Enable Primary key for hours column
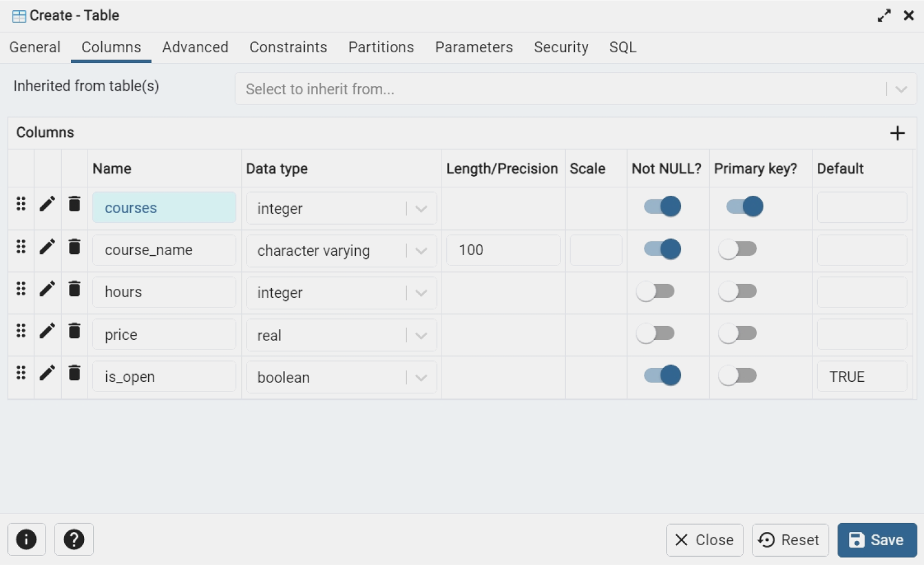The height and width of the screenshot is (565, 924). click(x=737, y=291)
